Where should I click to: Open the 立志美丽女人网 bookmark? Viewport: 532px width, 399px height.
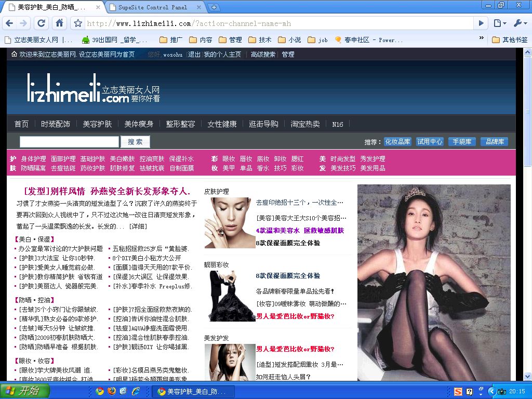(x=38, y=40)
